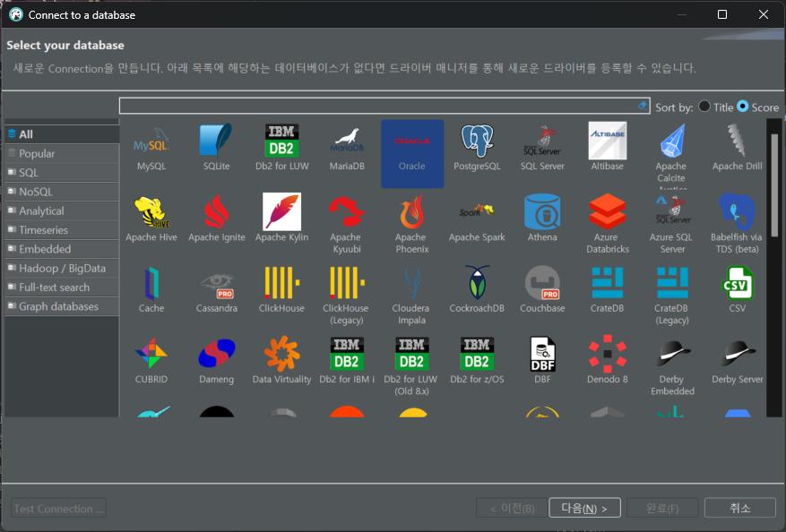Select the CUBRID database icon
This screenshot has width=786, height=532.
[x=151, y=361]
